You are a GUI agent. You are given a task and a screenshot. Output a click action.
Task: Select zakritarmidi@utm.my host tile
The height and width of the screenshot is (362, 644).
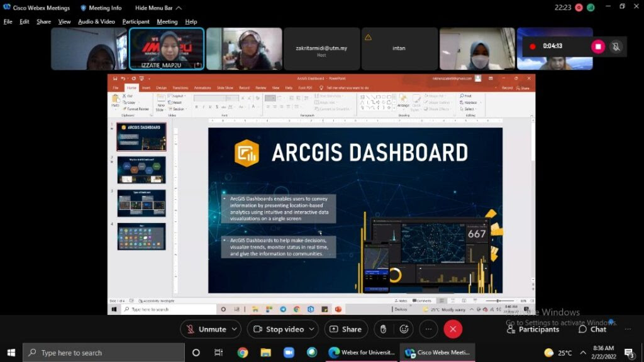(x=321, y=49)
